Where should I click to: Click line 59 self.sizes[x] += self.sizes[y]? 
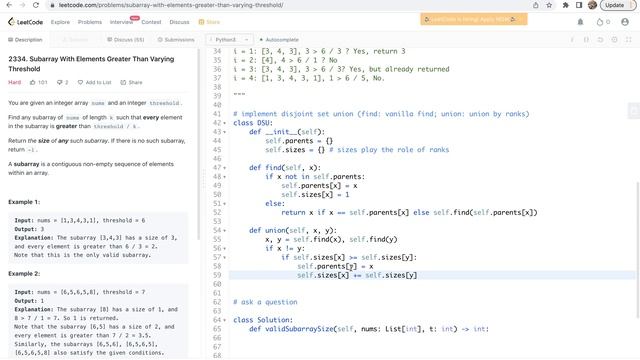tap(357, 276)
